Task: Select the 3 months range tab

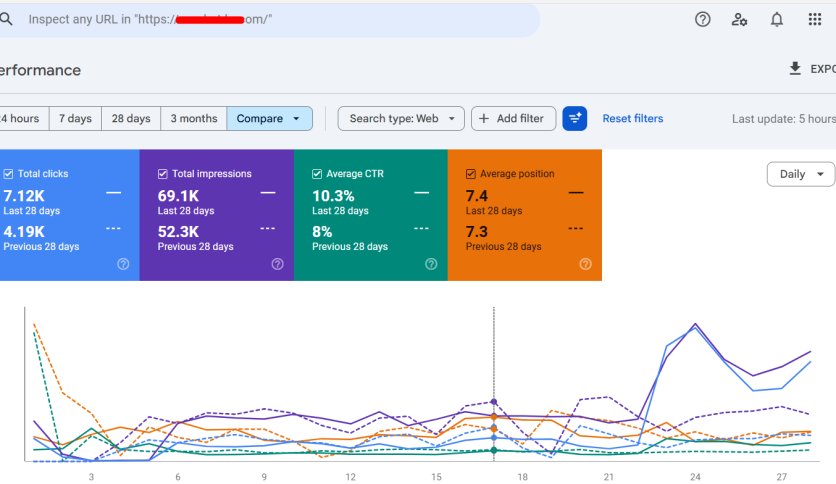Action: (x=194, y=118)
